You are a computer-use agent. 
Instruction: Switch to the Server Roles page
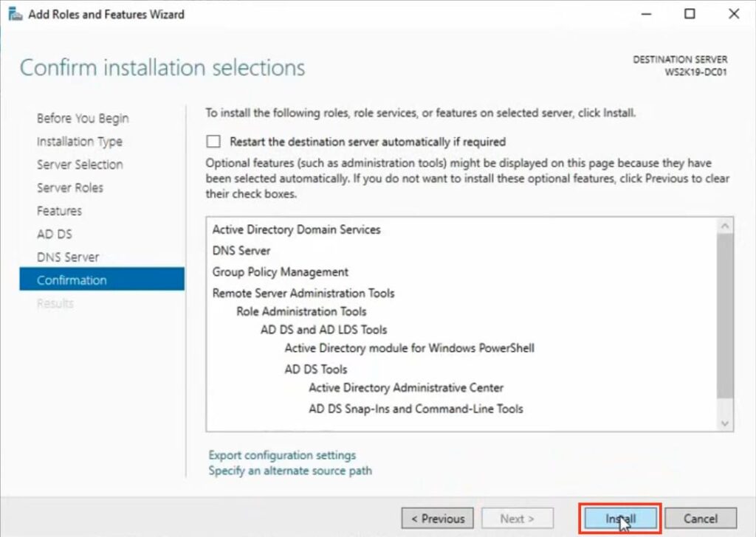pos(70,187)
